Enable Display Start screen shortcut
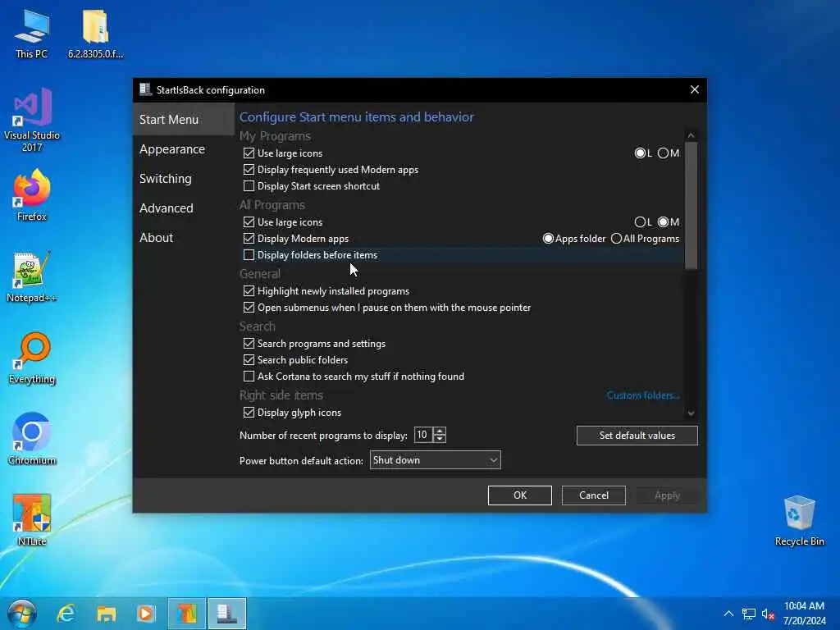Viewport: 840px width, 630px height. pyautogui.click(x=249, y=186)
